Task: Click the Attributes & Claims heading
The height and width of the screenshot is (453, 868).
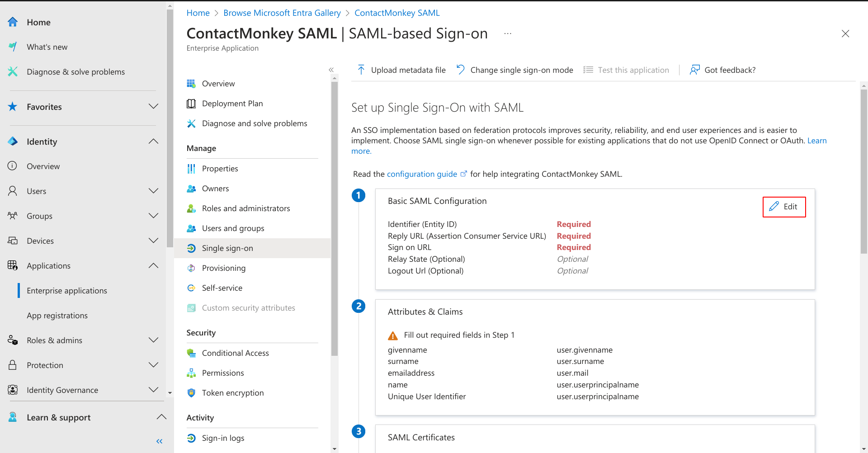Action: point(425,312)
